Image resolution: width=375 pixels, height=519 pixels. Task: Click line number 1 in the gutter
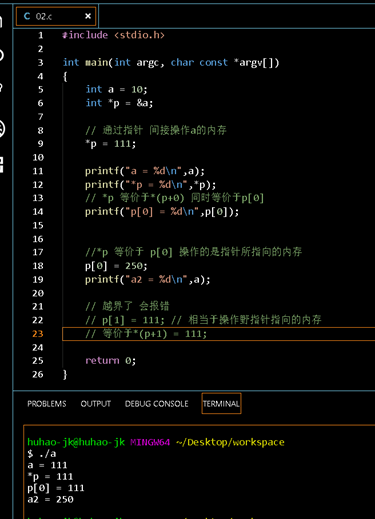(41, 35)
